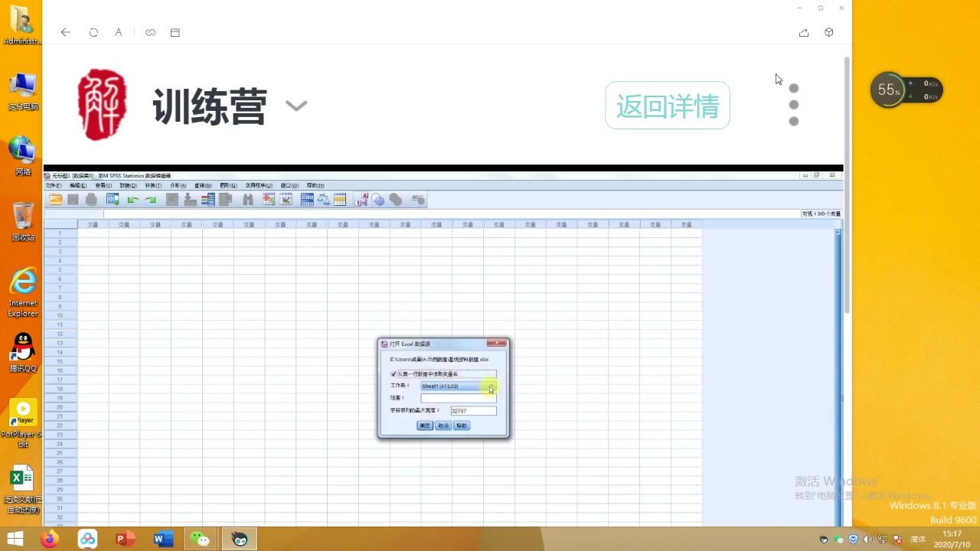Viewport: 980px width, 551px height.
Task: Open a data file in SPSS
Action: click(x=55, y=199)
